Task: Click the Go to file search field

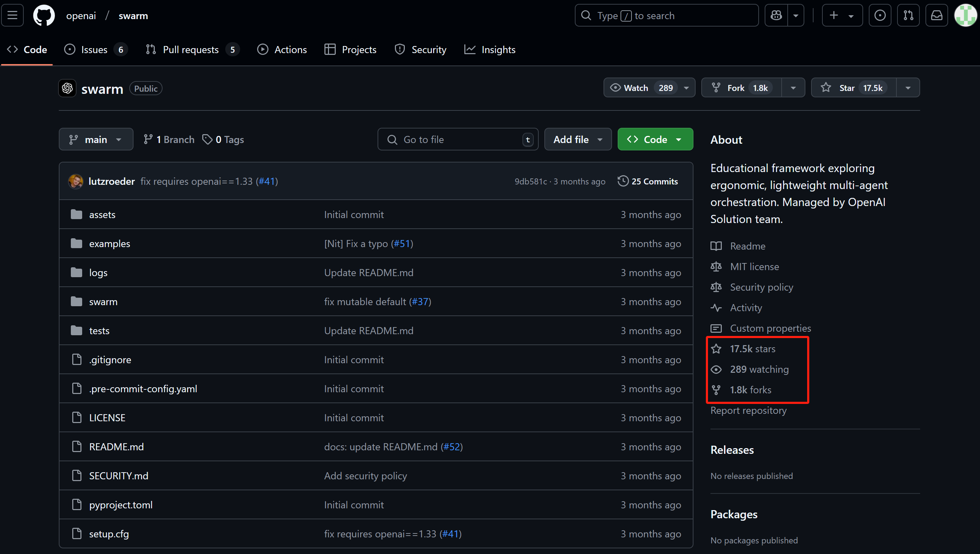Action: coord(458,139)
